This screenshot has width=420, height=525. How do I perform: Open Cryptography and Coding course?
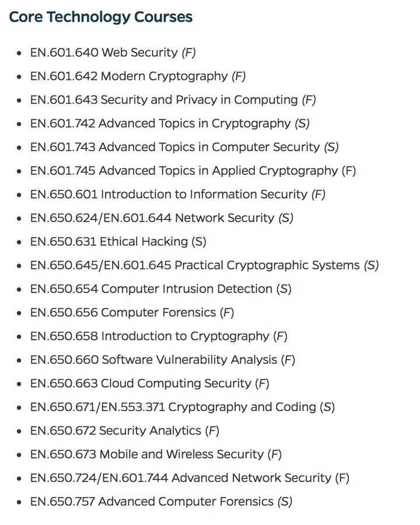coord(182,407)
